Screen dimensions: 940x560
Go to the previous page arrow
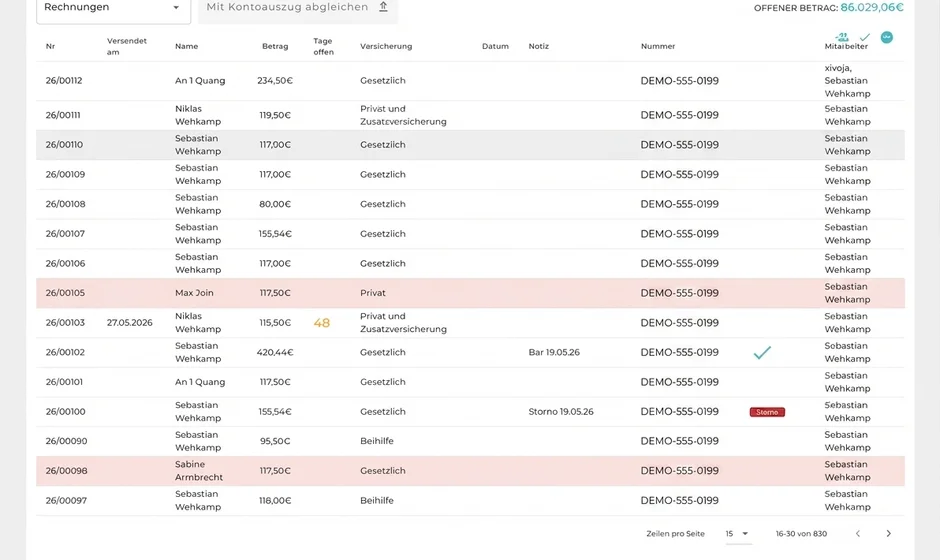(x=858, y=534)
